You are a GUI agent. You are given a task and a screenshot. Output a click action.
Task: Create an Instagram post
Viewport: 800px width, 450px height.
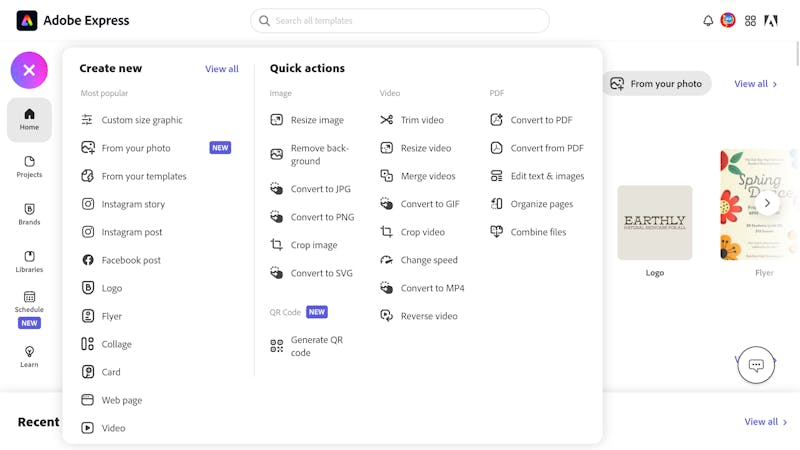121,232
